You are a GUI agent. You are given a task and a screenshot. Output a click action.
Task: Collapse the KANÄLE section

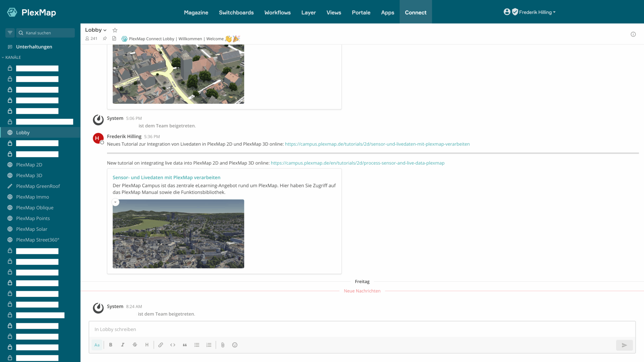pos(12,57)
